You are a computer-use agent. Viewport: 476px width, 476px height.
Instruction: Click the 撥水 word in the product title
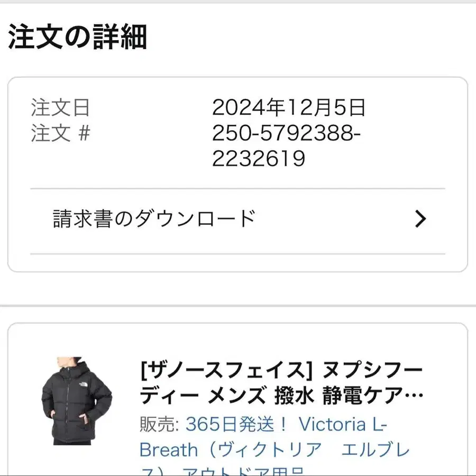(x=289, y=395)
